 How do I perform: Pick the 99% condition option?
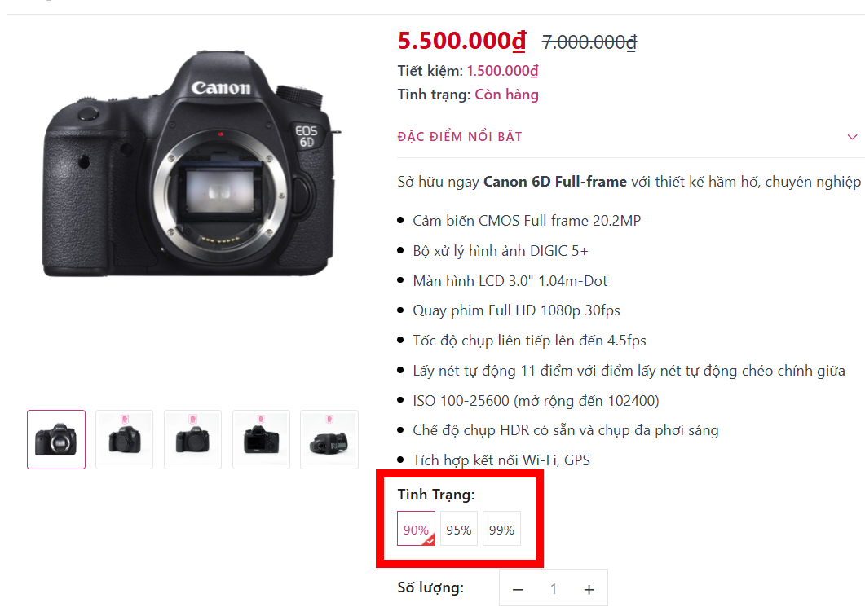click(501, 530)
